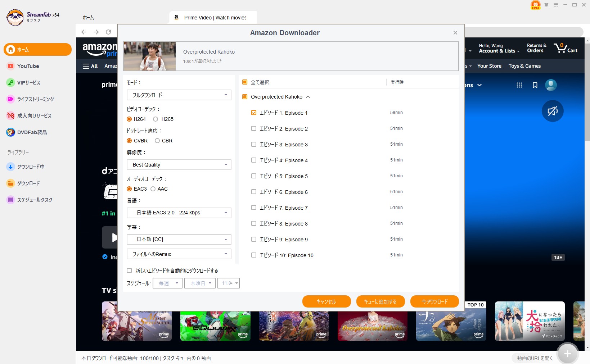Viewport: 590px width, 364px height.
Task: Open the Best Quality resolution dropdown
Action: 179,165
